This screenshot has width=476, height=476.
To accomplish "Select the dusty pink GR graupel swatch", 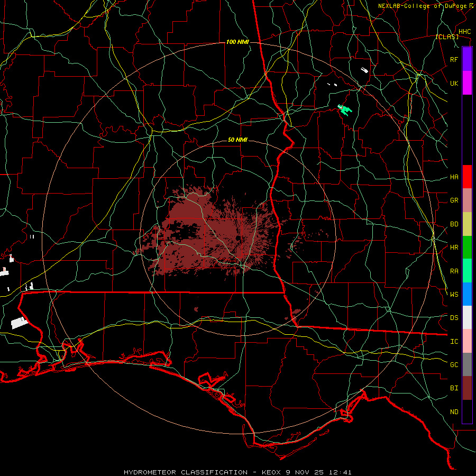I will click(x=467, y=200).
